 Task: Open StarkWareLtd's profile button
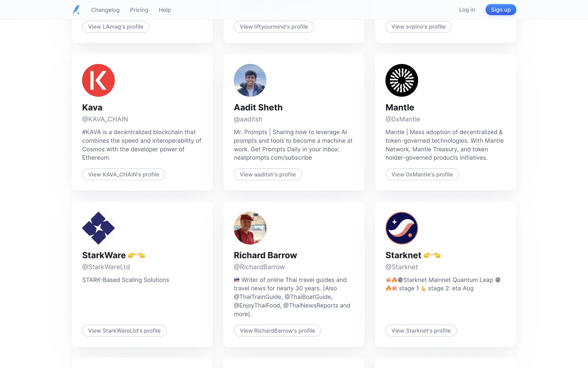(124, 331)
